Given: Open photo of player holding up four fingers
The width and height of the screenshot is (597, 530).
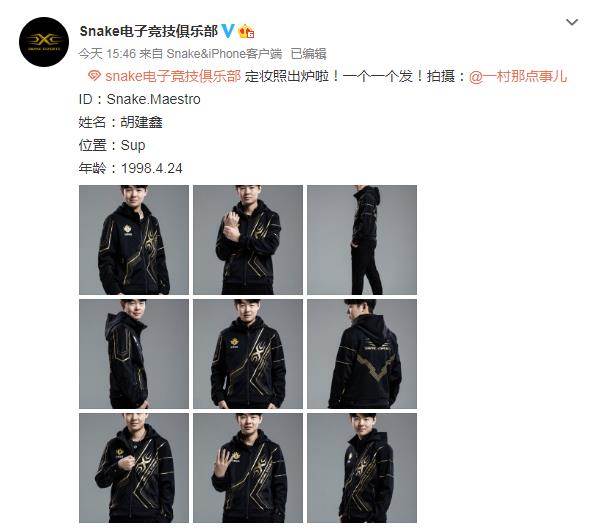Looking at the screenshot, I should (248, 468).
